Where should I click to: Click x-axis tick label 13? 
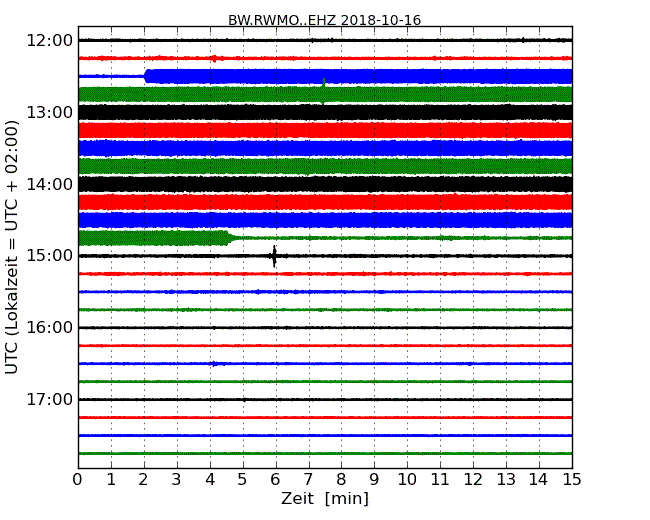point(506,480)
